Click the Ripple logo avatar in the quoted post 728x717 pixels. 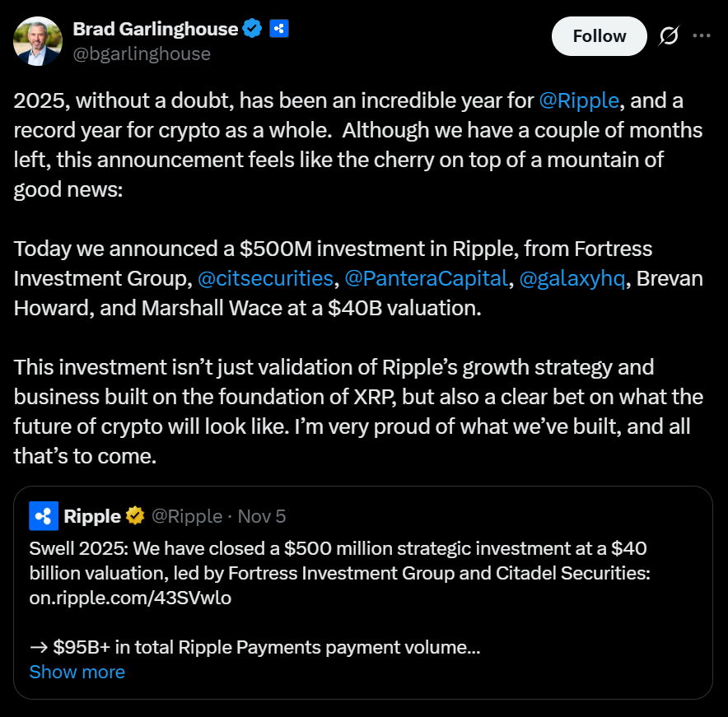click(x=44, y=516)
